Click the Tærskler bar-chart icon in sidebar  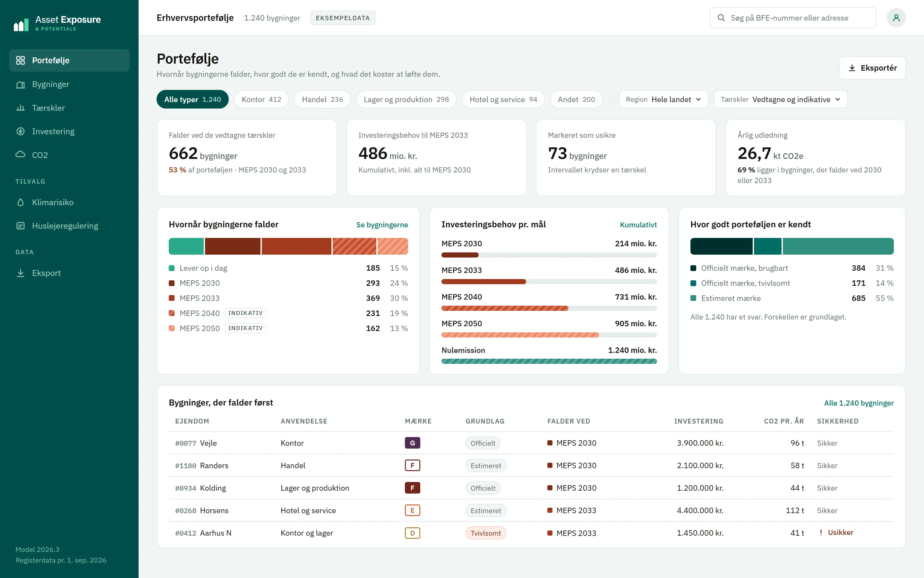[x=21, y=108]
